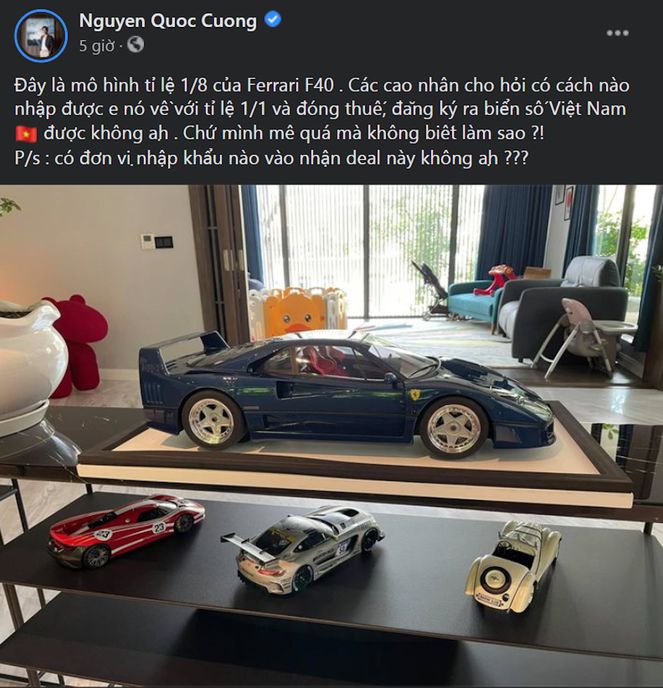
Task: Click the number 23 roundel on the red car
Action: [158, 527]
